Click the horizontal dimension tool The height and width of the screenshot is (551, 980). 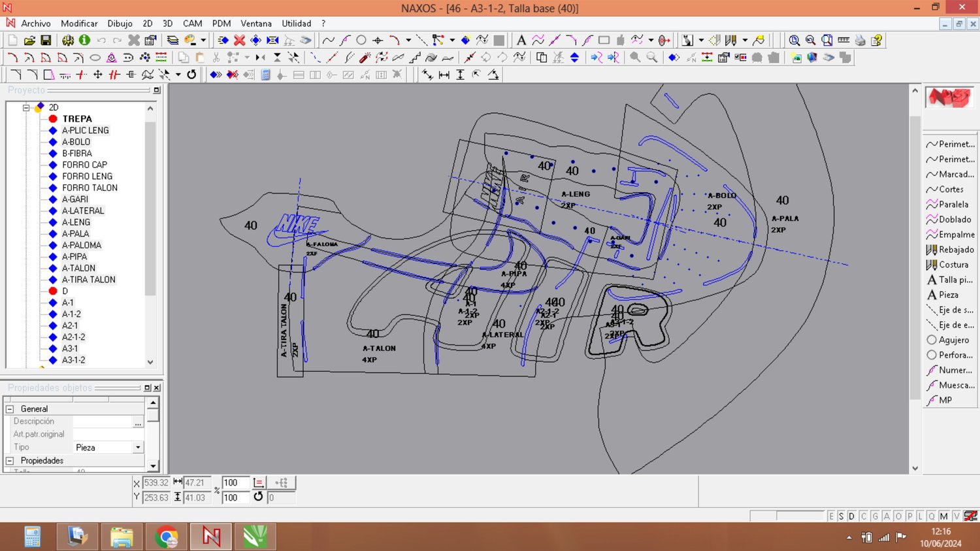[x=444, y=75]
